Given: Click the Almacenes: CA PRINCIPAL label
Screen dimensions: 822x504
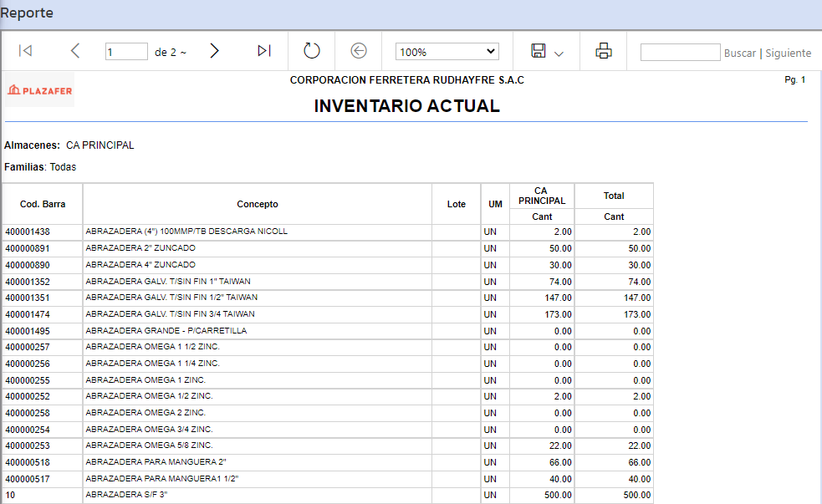Looking at the screenshot, I should (x=69, y=145).
